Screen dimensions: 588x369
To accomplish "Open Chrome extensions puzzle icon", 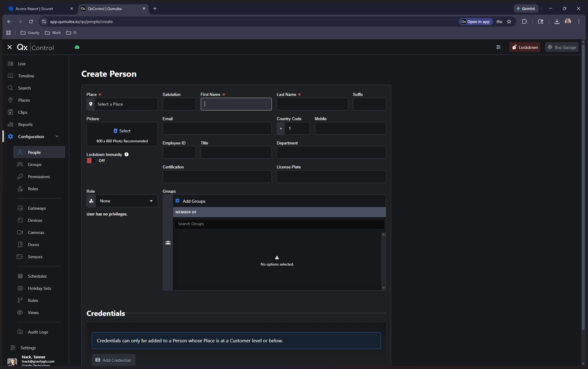I will pos(524,22).
